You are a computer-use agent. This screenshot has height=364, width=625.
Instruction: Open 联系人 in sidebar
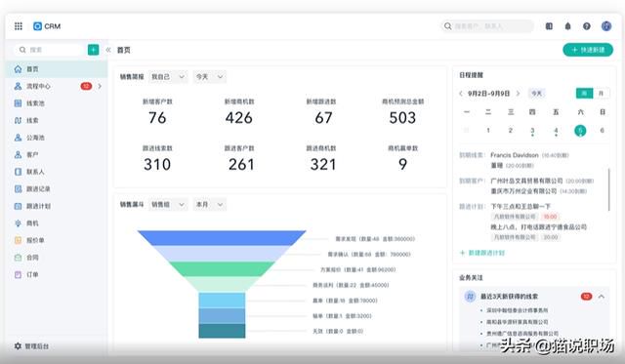(57, 172)
